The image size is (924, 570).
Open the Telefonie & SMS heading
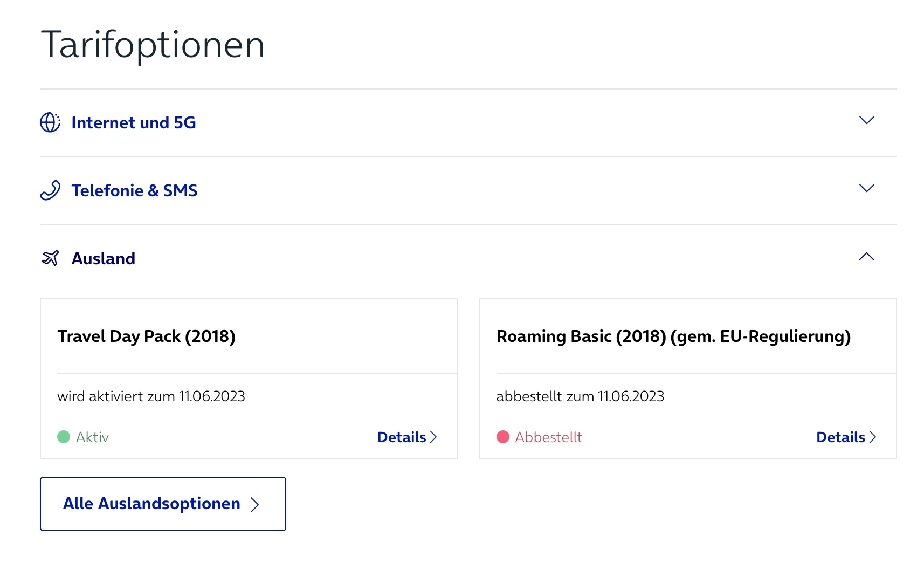click(135, 190)
